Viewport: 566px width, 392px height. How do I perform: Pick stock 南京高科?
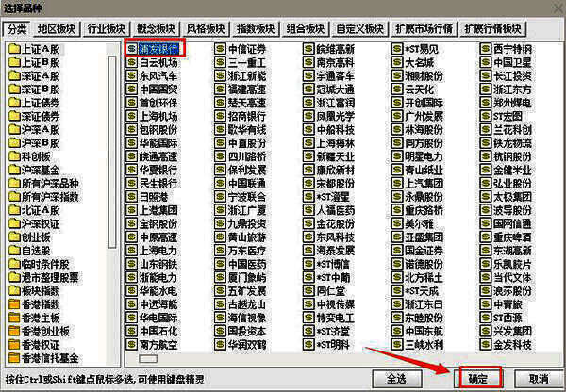point(336,62)
